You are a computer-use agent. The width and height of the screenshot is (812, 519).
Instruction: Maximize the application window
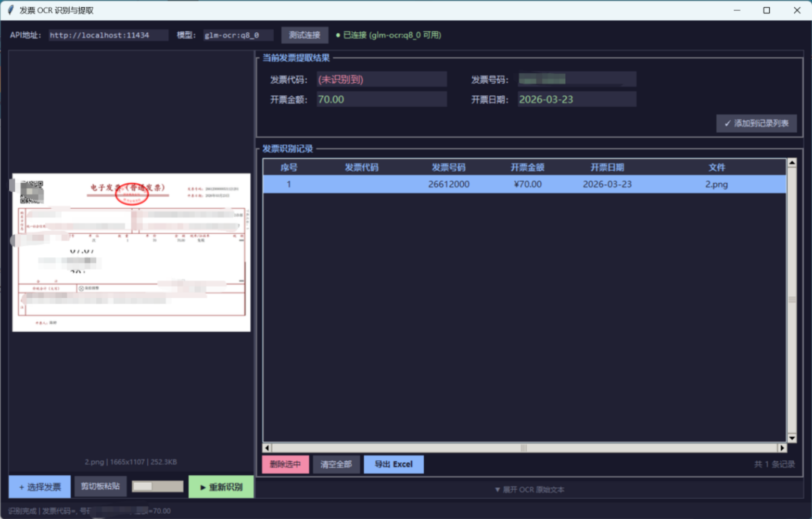[766, 10]
